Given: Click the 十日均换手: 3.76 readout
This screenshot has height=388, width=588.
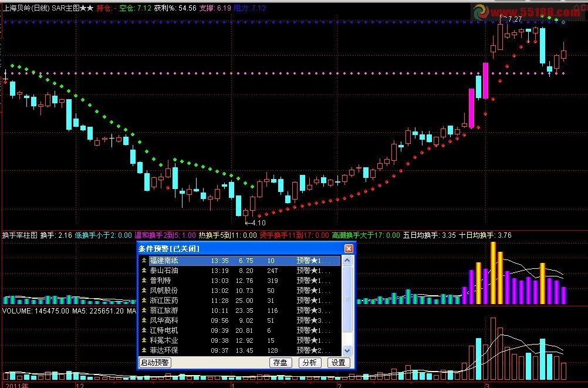Looking at the screenshot, I should coord(485,235).
